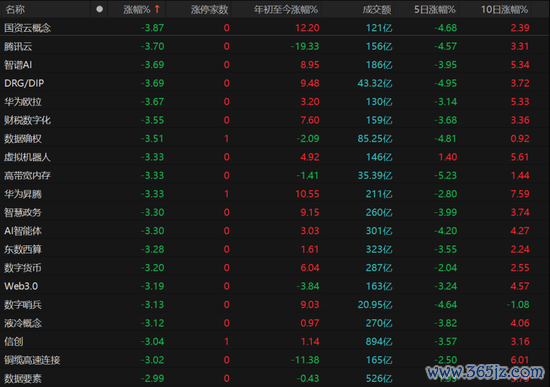This screenshot has width=550, height=387.
Task: Toggle sort arrow beside 涨幅% header
Action: tap(157, 9)
